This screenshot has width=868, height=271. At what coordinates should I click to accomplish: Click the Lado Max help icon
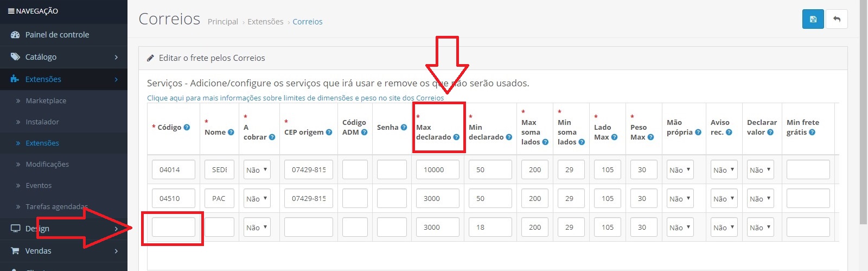tap(614, 137)
